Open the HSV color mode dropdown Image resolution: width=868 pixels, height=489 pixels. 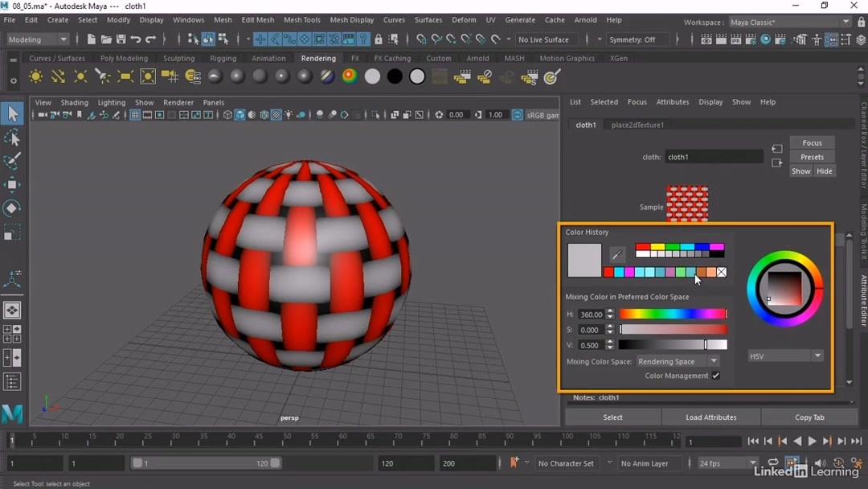pyautogui.click(x=784, y=355)
